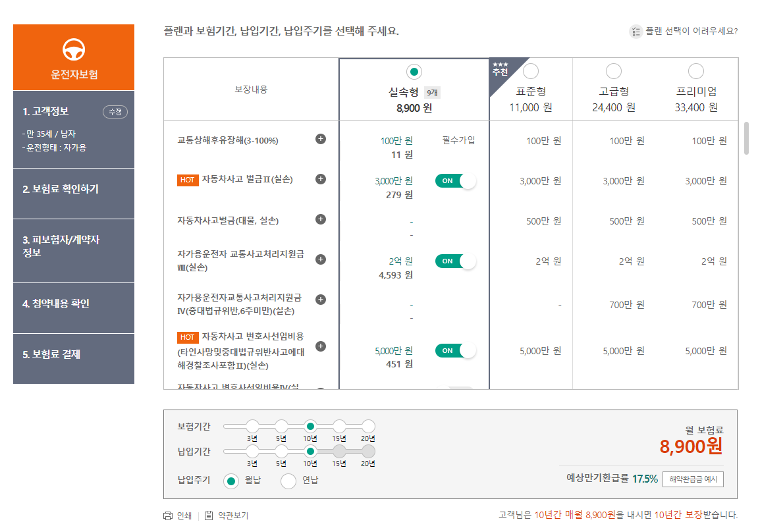Click the 해약환급금 예시 button
The image size is (758, 532).
(x=693, y=479)
